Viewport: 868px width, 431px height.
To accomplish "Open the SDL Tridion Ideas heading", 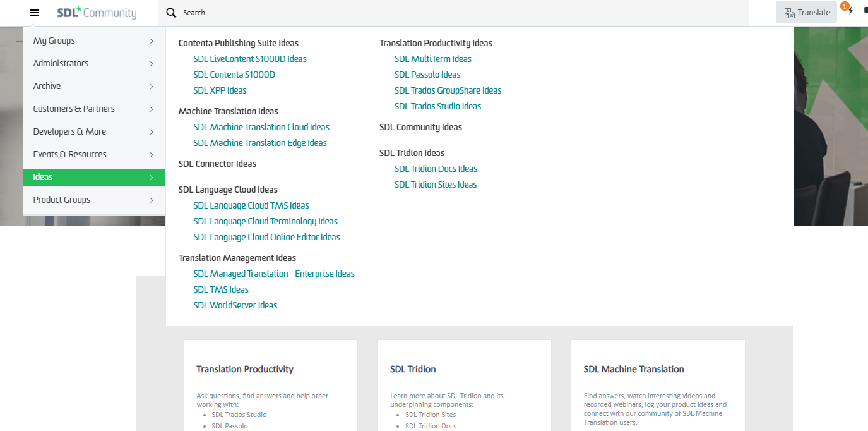I will click(412, 153).
